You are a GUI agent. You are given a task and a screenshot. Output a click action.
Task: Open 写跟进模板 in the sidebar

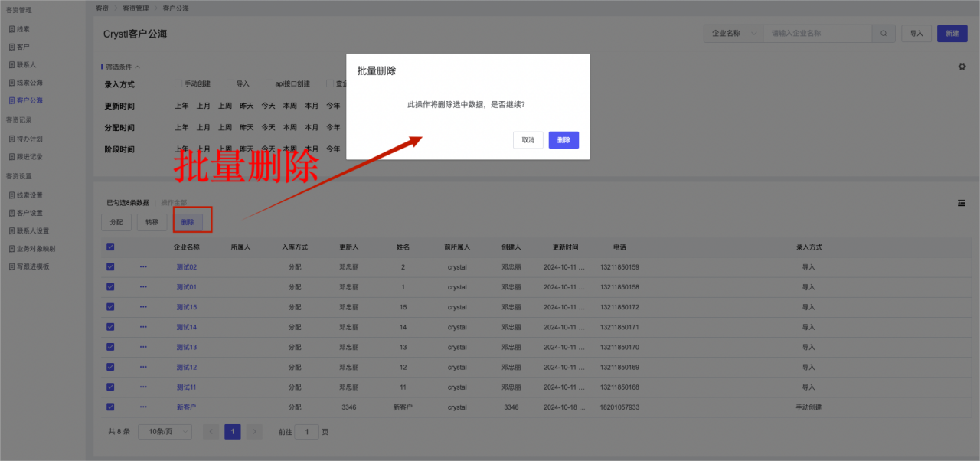point(32,266)
